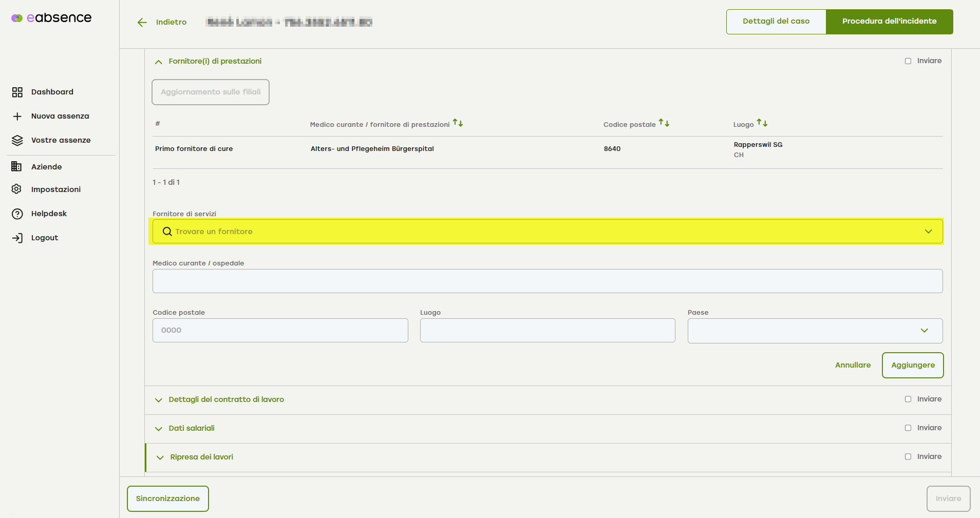The width and height of the screenshot is (980, 518).
Task: Click the Helpdesk question mark icon
Action: point(17,214)
